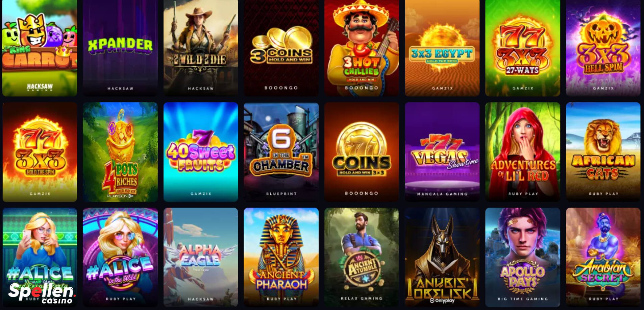The image size is (644, 310).
Task: Select the 777 Vegas Showtime game
Action: coord(442,152)
